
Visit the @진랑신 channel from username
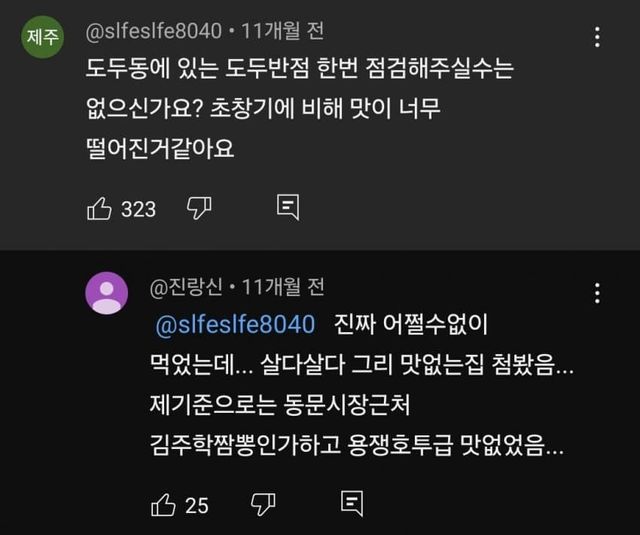click(187, 288)
